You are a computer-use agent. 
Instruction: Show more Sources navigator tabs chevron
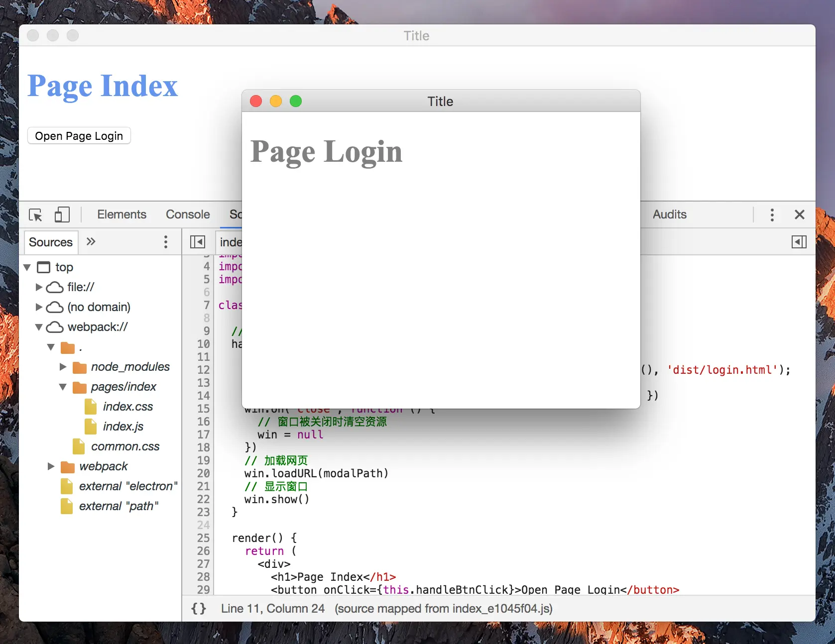click(91, 242)
